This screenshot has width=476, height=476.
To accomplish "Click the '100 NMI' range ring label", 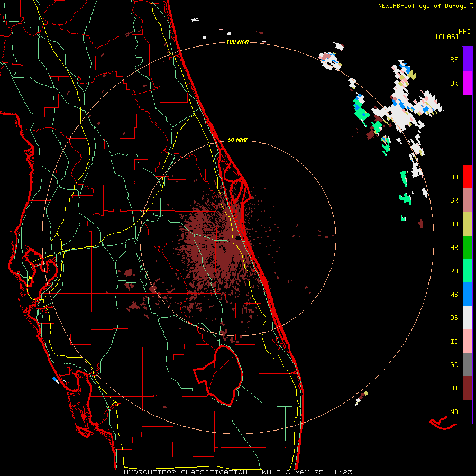I will 237,42.
